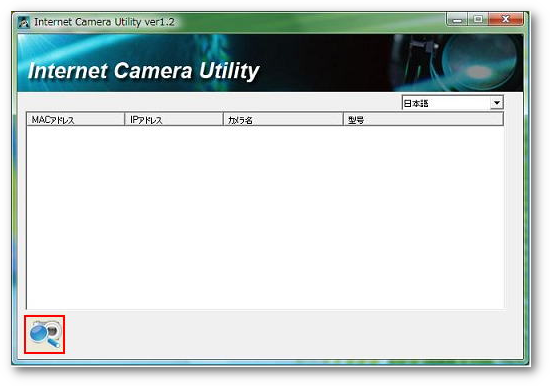Click the app icon in title bar
550x386 pixels.
coord(24,22)
